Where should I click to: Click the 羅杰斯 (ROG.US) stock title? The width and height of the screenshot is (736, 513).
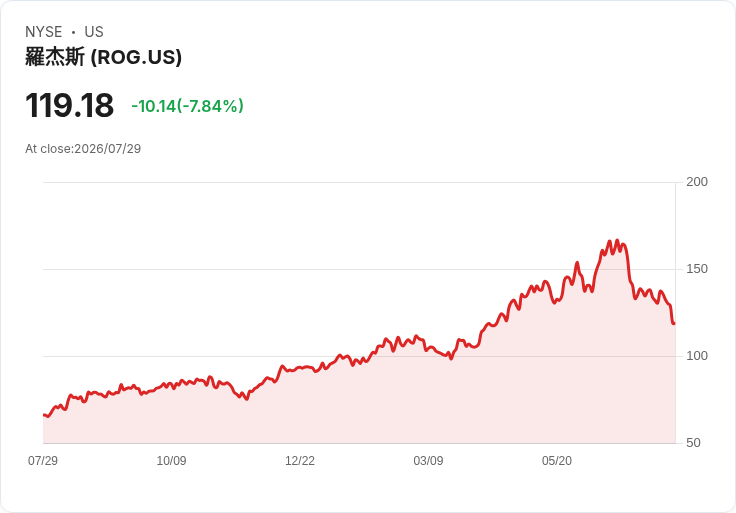click(103, 57)
